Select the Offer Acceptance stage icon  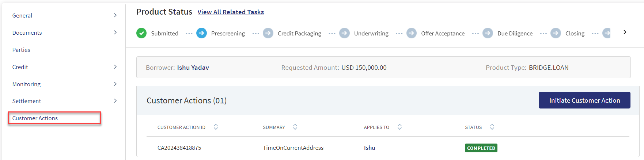pyautogui.click(x=412, y=33)
